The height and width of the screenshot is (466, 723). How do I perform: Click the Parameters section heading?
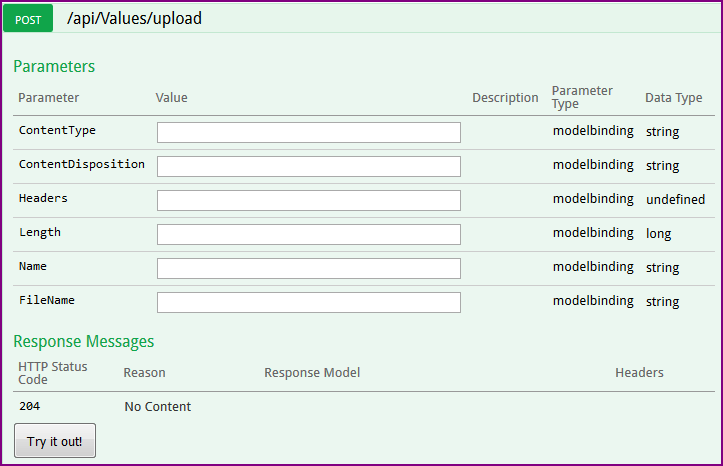(x=54, y=67)
